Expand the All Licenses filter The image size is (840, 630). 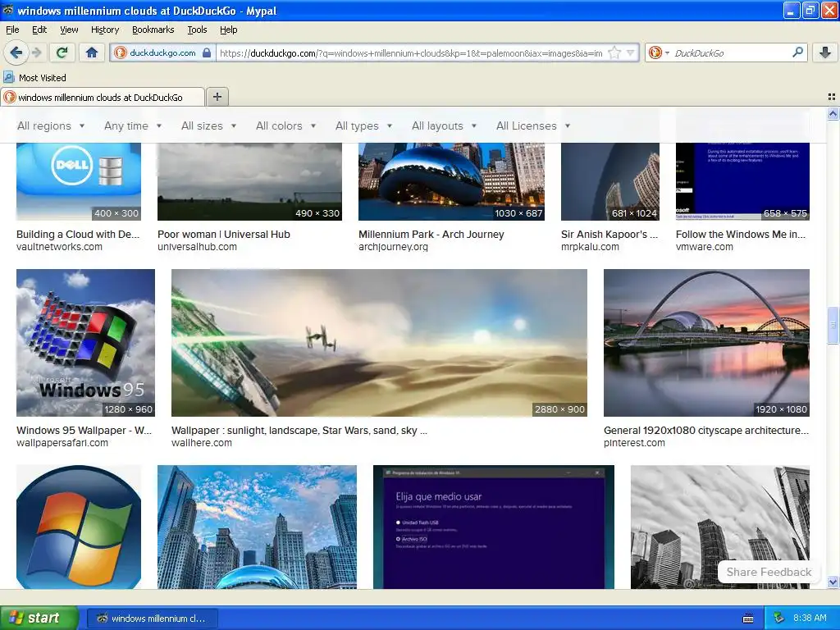[x=533, y=126]
